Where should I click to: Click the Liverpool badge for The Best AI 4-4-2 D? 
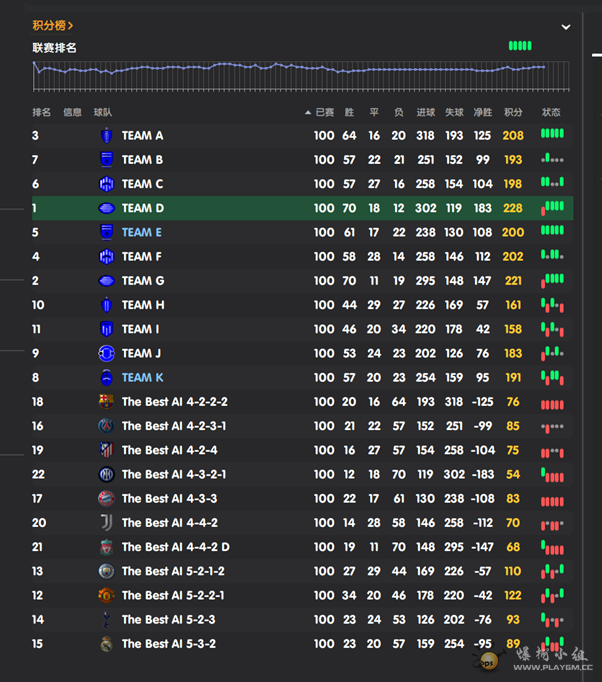pos(107,547)
